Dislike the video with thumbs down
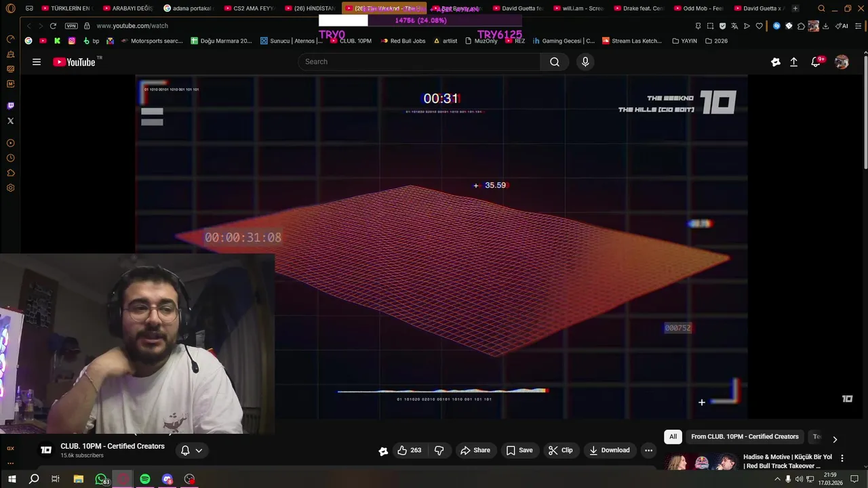The width and height of the screenshot is (868, 488). click(439, 450)
